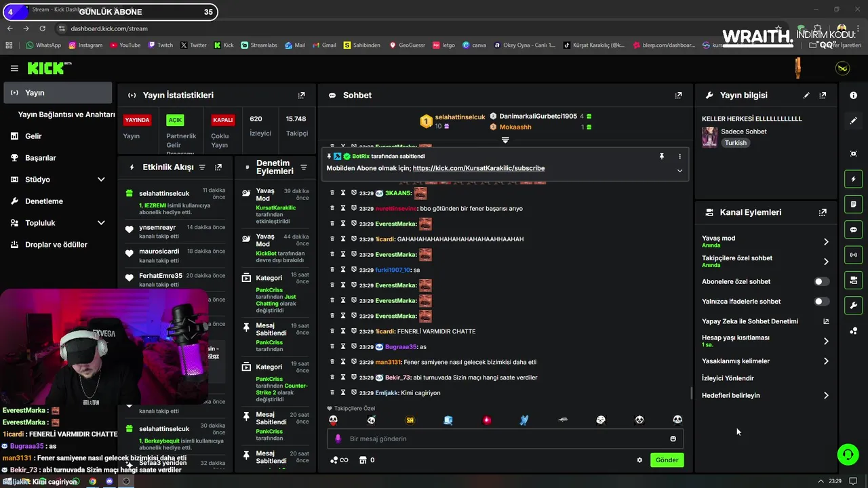
Task: Open Yasaklanmış kelimeler chevron
Action: tap(826, 361)
